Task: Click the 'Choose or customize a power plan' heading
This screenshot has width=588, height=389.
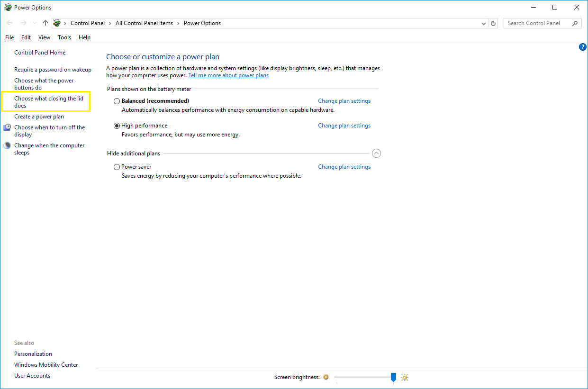Action: (x=163, y=57)
